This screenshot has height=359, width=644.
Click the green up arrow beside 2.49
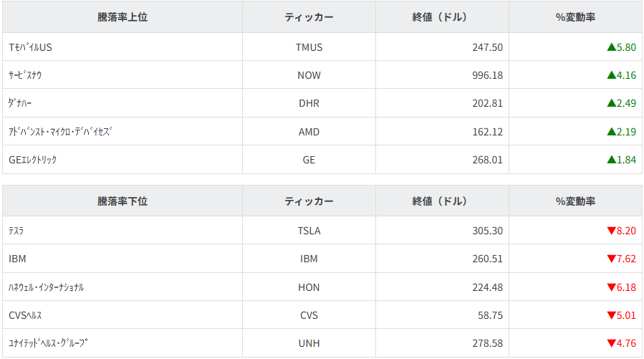[x=611, y=103]
